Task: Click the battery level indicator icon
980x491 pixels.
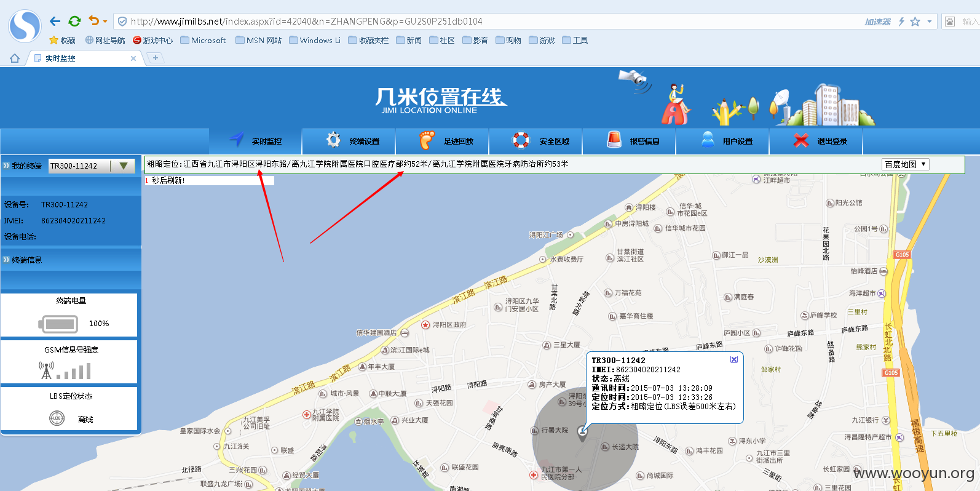Action: pyautogui.click(x=58, y=324)
